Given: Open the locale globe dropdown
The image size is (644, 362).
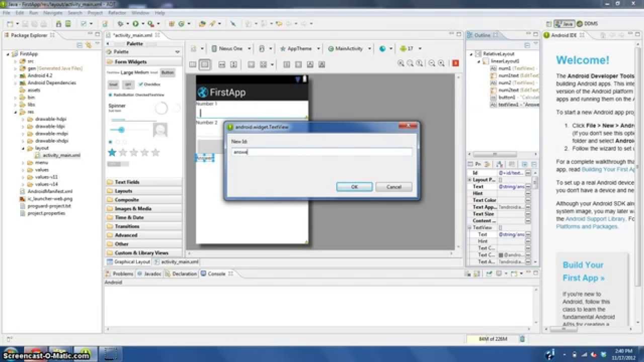Looking at the screenshot, I should (x=386, y=49).
